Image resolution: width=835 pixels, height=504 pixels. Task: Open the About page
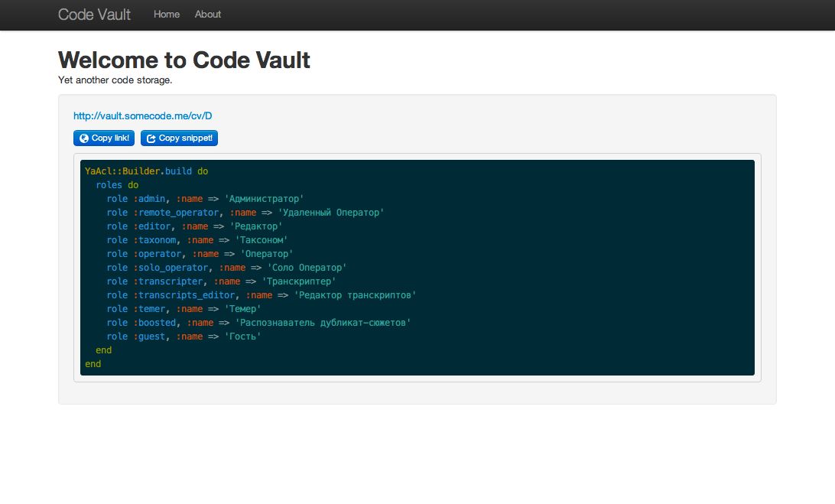(x=207, y=15)
